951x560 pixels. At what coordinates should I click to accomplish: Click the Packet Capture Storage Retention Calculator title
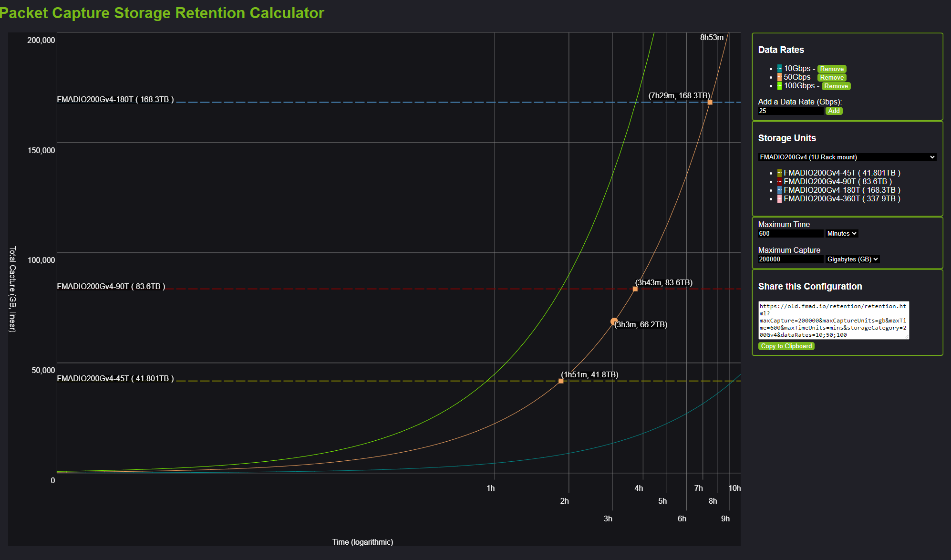click(x=161, y=13)
